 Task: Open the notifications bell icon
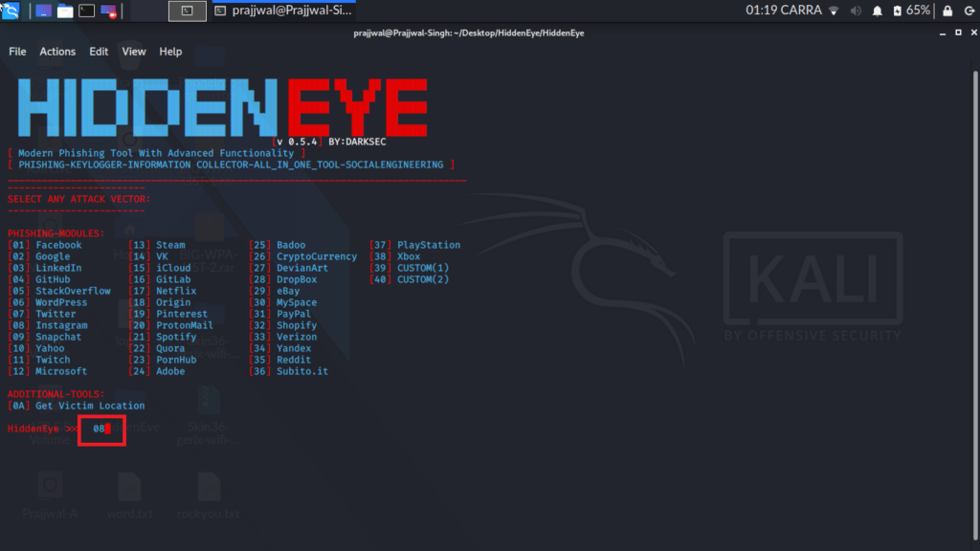pos(878,11)
